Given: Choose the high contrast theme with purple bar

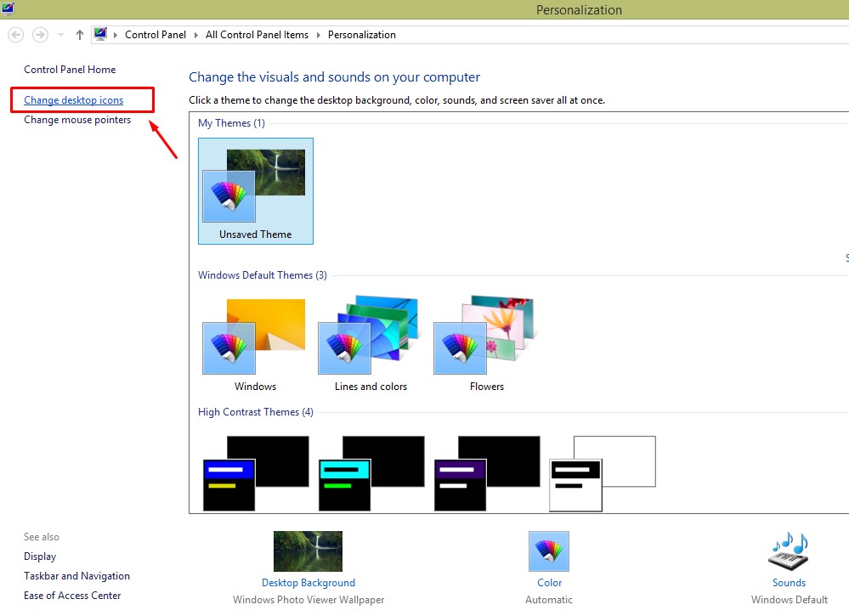Looking at the screenshot, I should [487, 473].
